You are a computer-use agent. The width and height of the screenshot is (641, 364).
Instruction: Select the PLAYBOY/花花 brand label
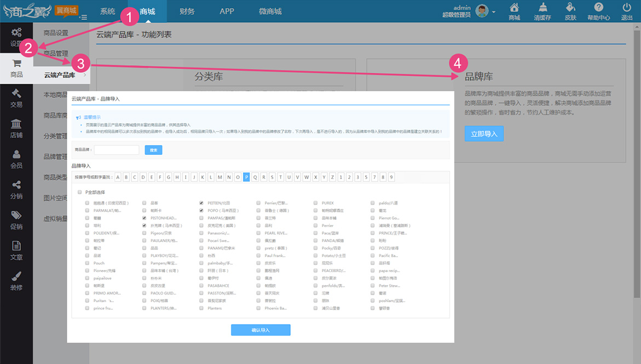pos(164,256)
